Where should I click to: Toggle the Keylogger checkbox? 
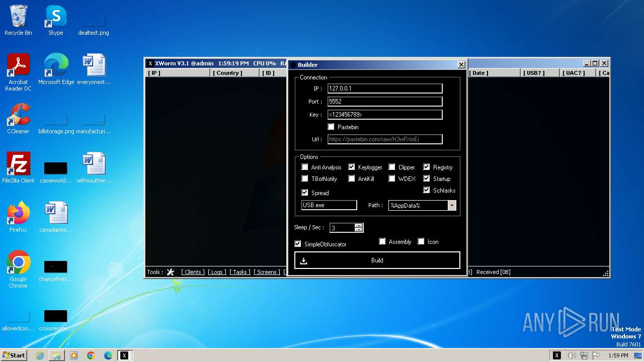click(x=352, y=167)
